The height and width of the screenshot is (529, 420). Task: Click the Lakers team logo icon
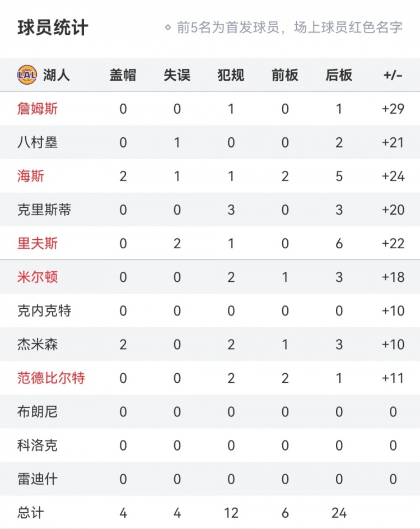(27, 75)
